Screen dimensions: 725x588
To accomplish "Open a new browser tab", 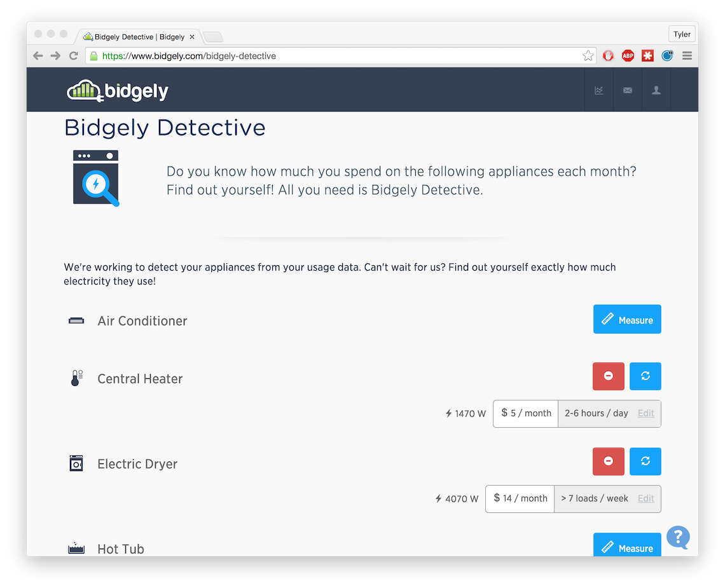I will pos(213,37).
